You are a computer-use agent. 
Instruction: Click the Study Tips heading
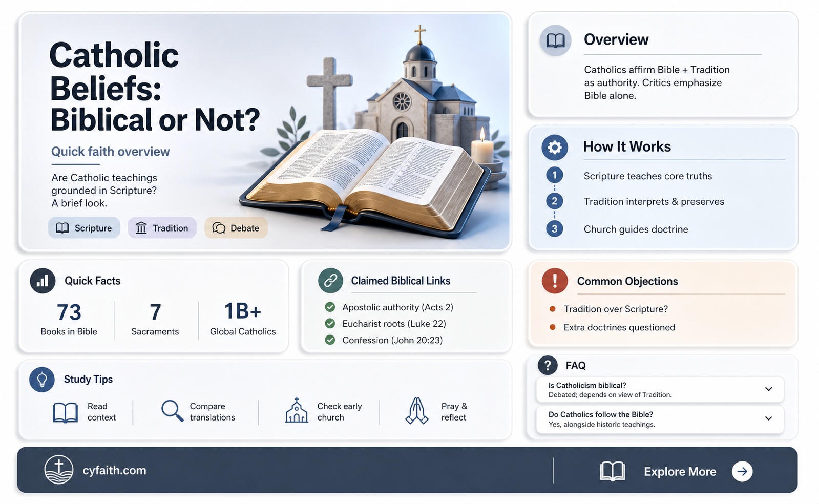click(x=88, y=379)
